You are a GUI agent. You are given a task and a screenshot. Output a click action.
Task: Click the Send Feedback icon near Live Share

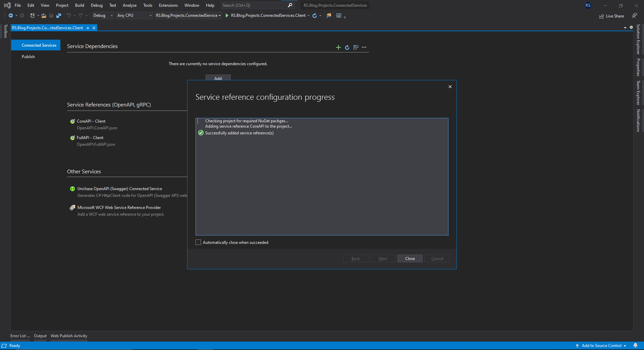[635, 15]
